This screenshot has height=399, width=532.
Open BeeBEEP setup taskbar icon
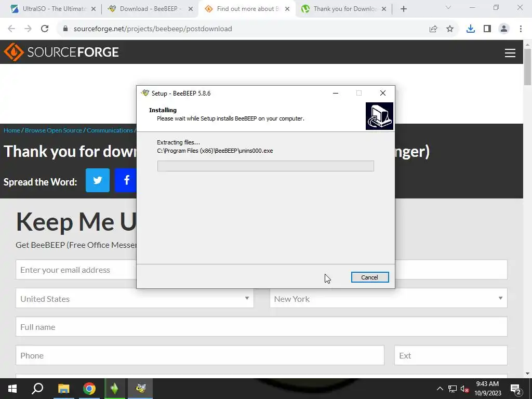(x=140, y=389)
